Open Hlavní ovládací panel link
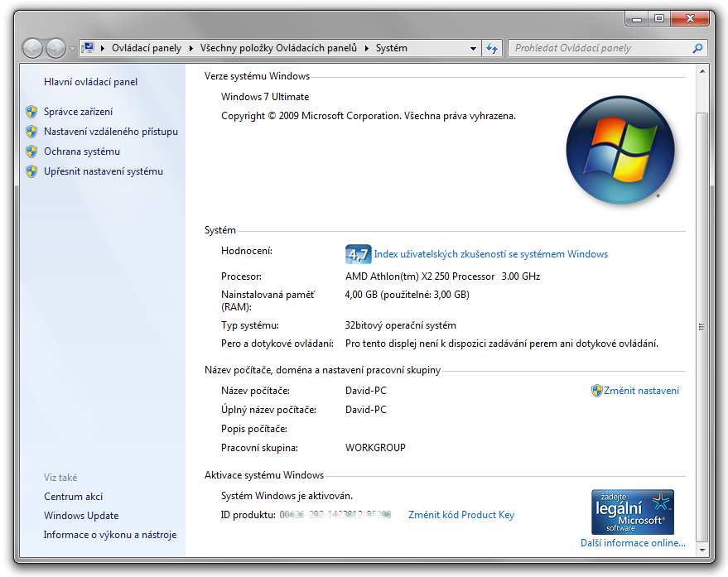728x577 pixels. coord(90,82)
